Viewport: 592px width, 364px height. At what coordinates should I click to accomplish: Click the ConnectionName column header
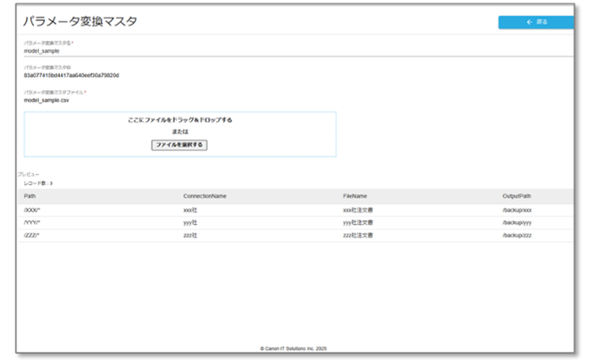(204, 196)
